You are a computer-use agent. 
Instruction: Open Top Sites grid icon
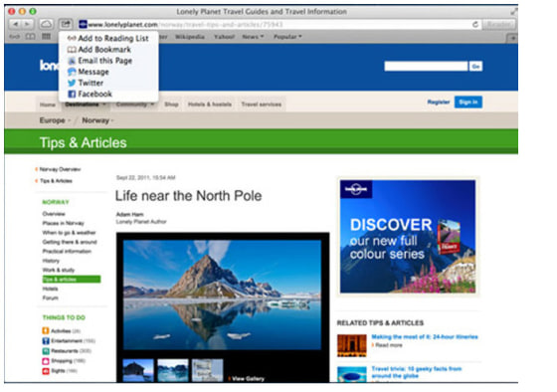coord(46,37)
